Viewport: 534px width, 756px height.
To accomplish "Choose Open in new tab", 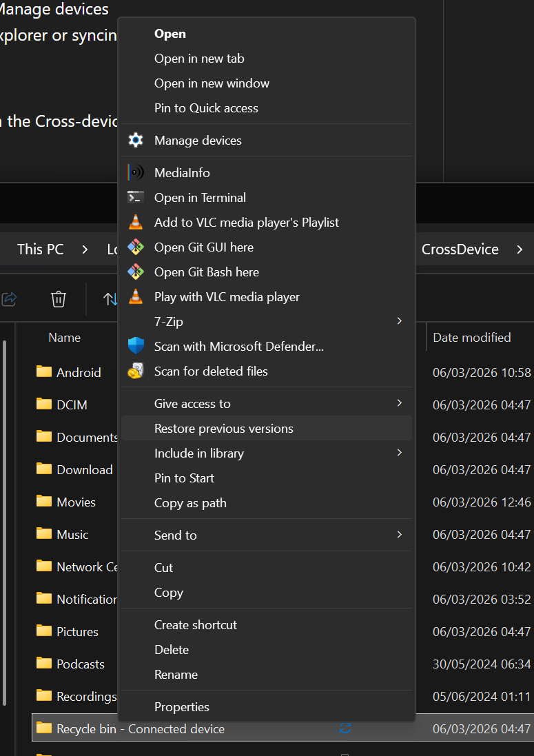I will (267, 59).
